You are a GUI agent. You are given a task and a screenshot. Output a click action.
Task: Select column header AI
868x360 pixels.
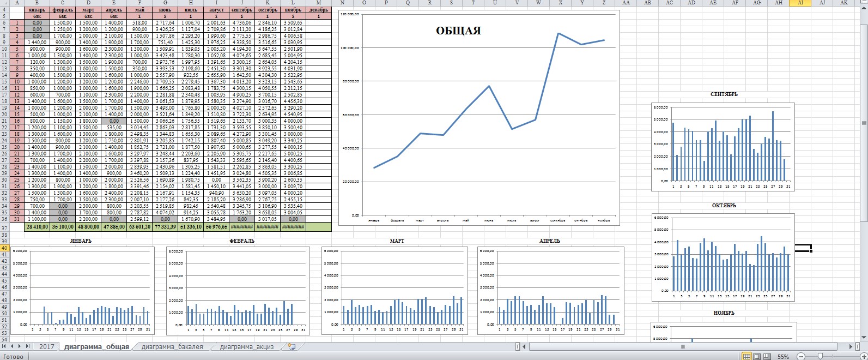tap(800, 3)
